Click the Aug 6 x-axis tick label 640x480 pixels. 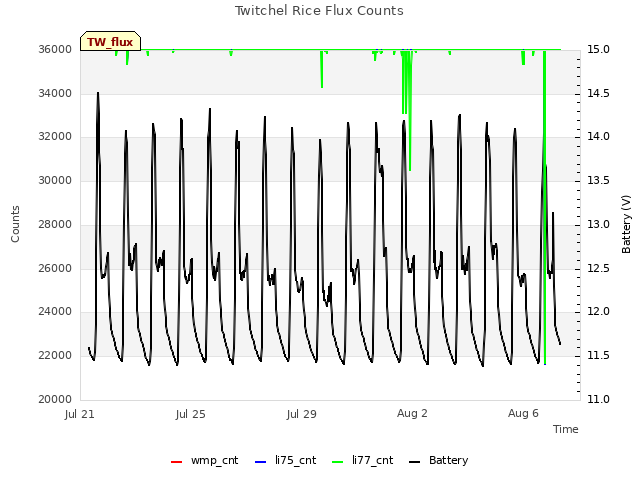point(523,413)
